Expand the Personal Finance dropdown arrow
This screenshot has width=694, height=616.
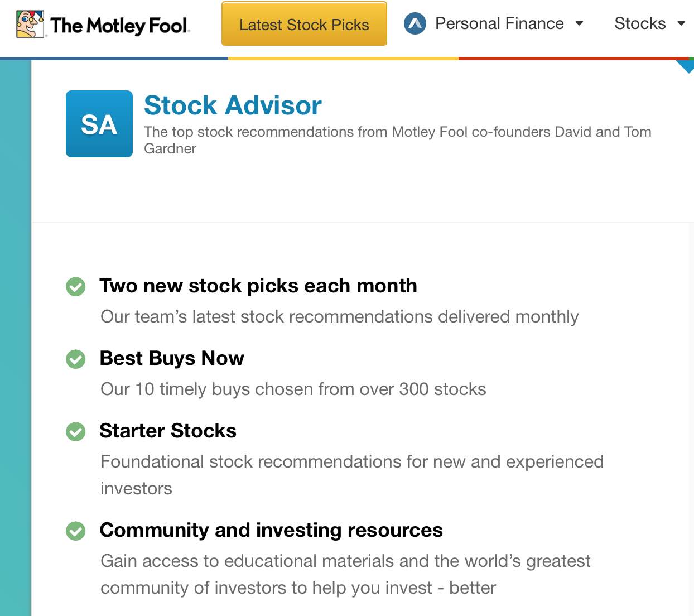[x=579, y=23]
